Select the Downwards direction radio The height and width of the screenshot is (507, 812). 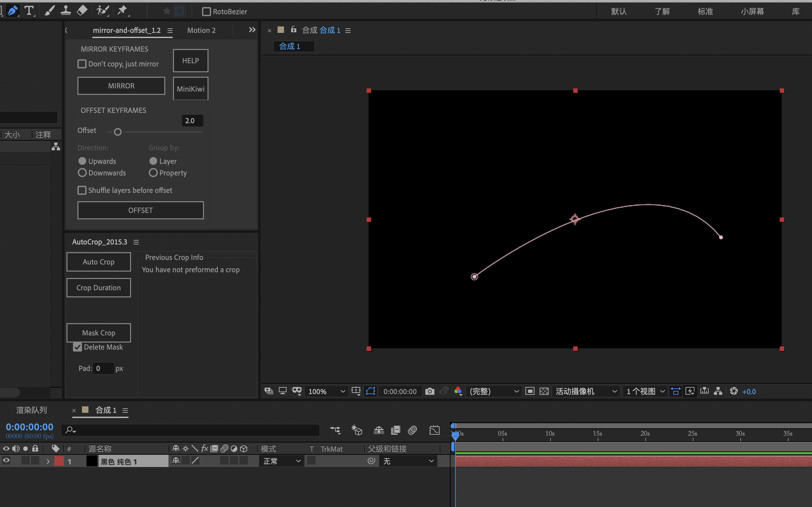tap(82, 173)
